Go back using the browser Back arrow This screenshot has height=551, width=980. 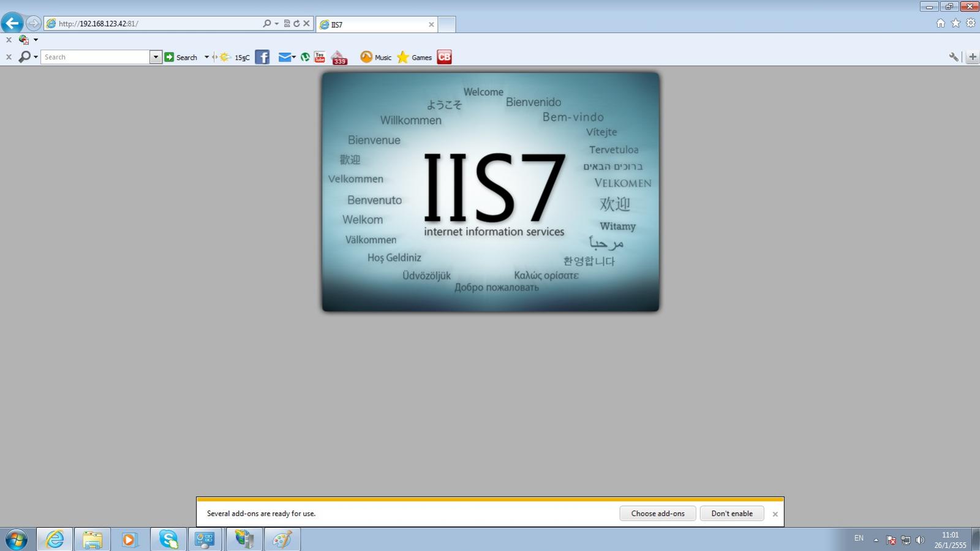click(x=12, y=23)
